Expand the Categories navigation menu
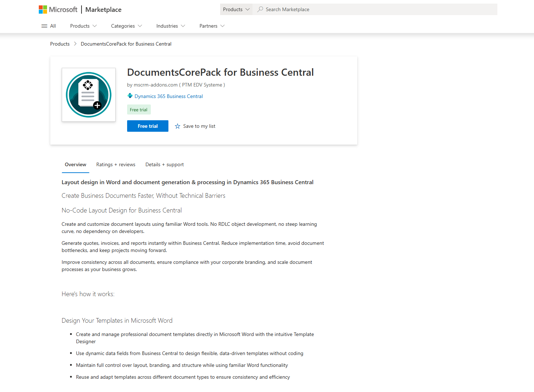Screen dimensions: 534x392 click(126, 26)
